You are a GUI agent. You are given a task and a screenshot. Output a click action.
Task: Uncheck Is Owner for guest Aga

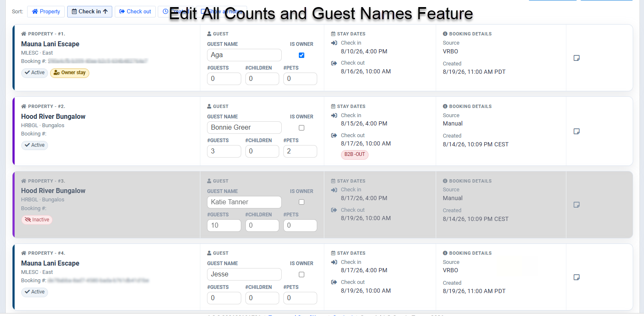301,55
